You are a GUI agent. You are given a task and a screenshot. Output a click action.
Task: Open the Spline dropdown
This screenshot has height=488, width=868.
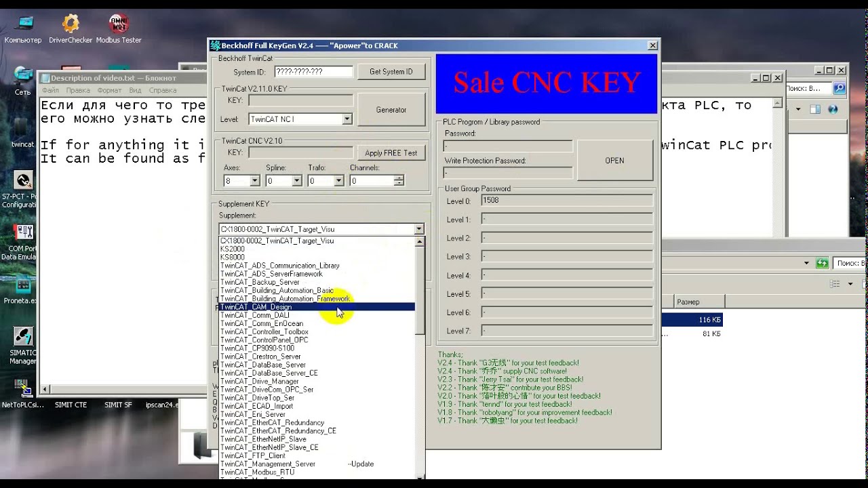point(296,181)
